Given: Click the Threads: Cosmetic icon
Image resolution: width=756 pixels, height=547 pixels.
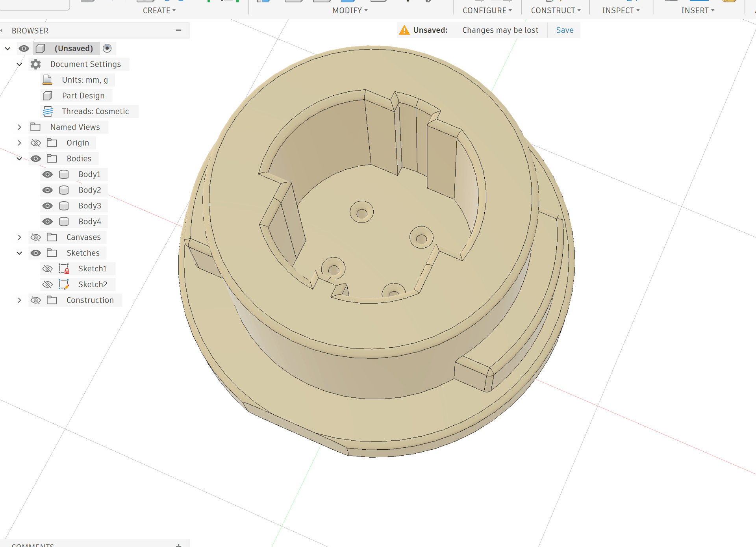Looking at the screenshot, I should (x=48, y=111).
